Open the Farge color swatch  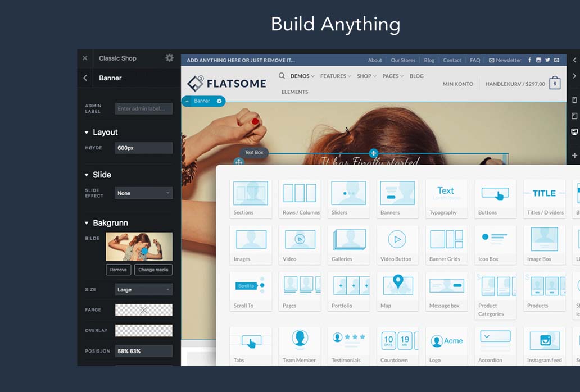pos(143,310)
